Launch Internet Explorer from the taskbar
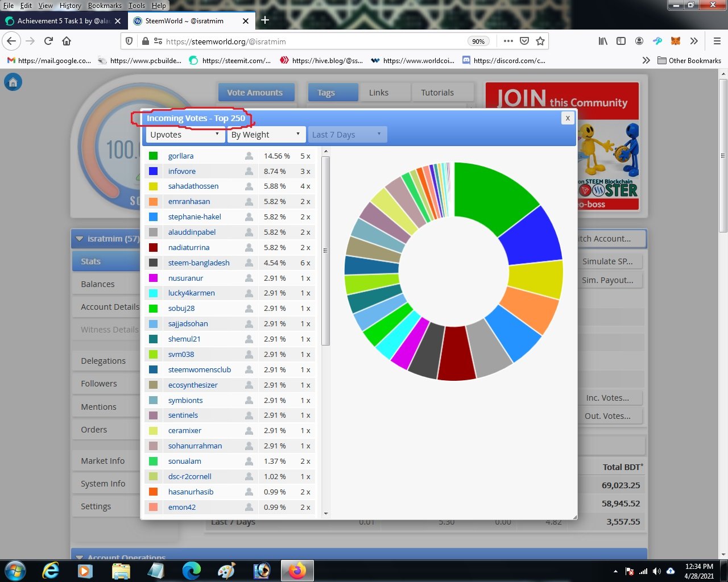Image resolution: width=728 pixels, height=582 pixels. [51, 571]
